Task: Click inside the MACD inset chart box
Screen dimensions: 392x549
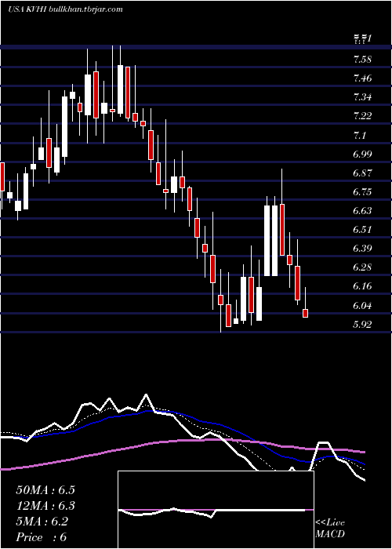Action: 216,510
